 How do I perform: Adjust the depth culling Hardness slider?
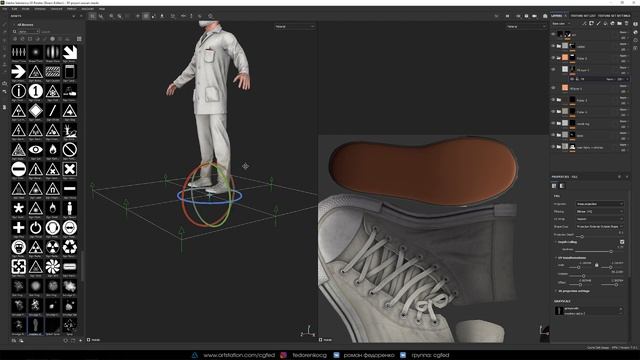(611, 251)
